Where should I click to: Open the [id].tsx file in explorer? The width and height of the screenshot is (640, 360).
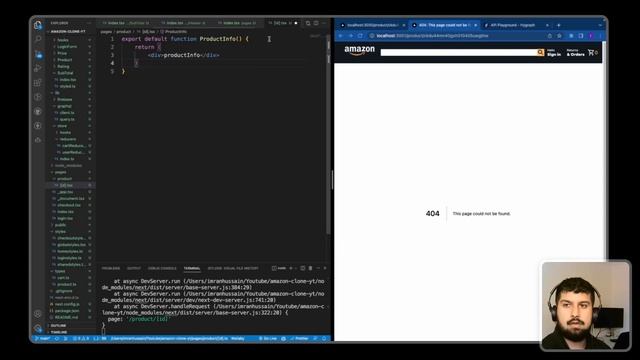pos(70,185)
